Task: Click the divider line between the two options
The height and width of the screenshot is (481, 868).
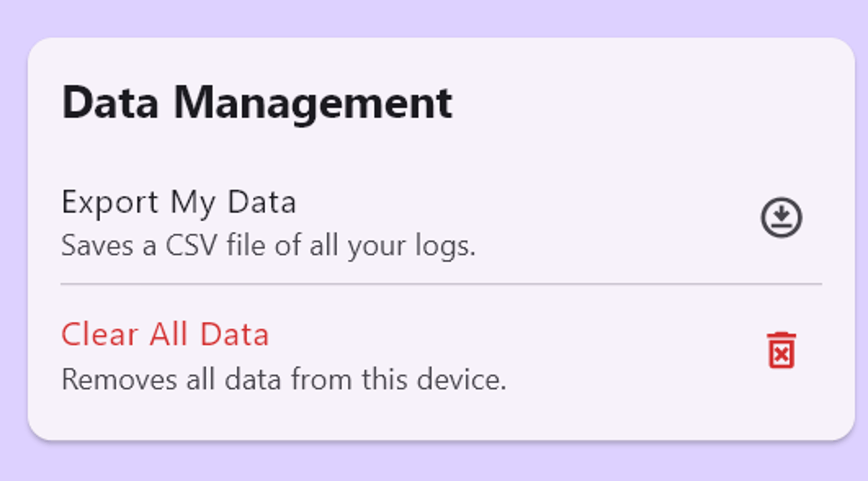Action: [x=441, y=284]
